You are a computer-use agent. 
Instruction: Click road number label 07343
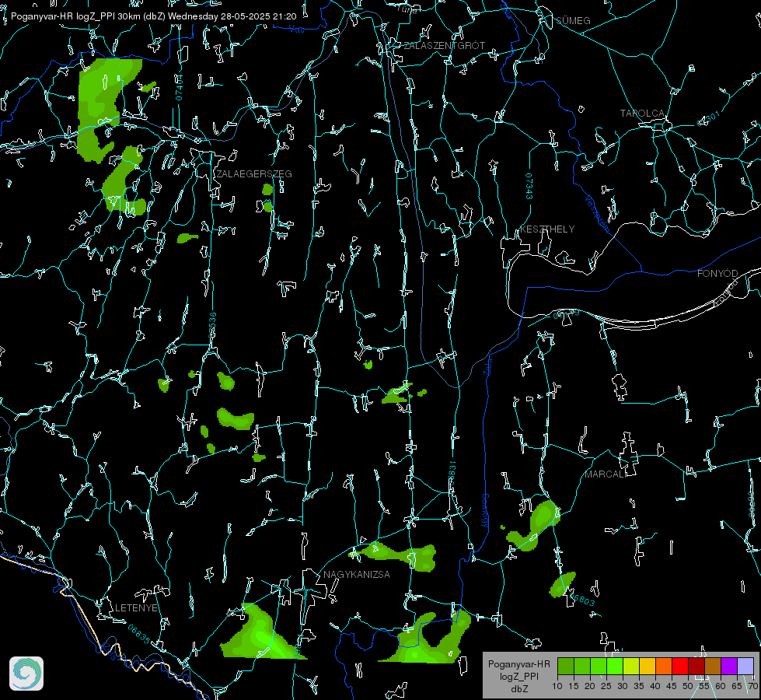click(x=529, y=186)
